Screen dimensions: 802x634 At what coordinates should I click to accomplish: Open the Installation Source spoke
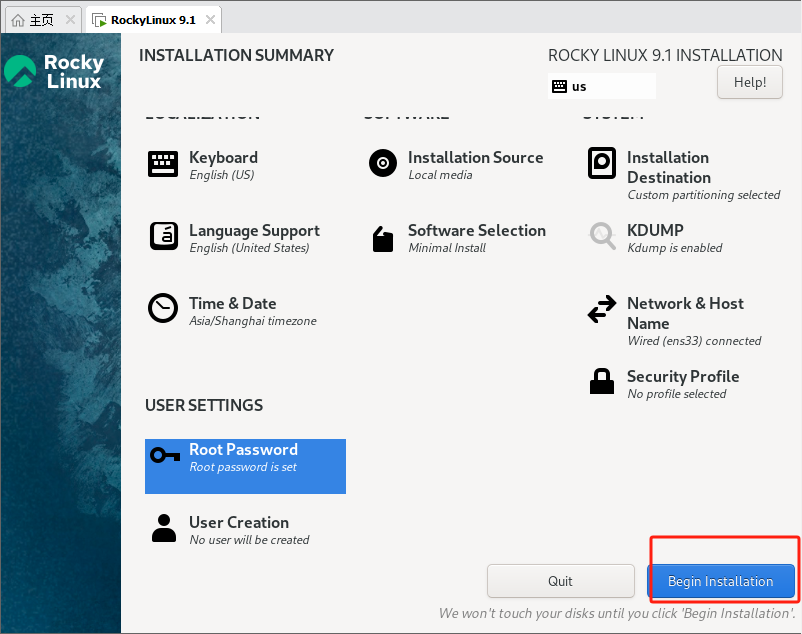pos(475,157)
